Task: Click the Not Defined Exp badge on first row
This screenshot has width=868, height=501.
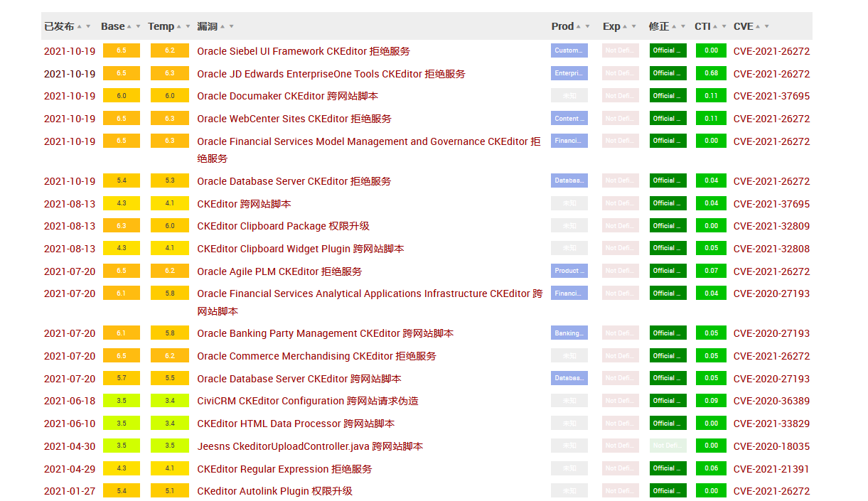Action: (619, 50)
